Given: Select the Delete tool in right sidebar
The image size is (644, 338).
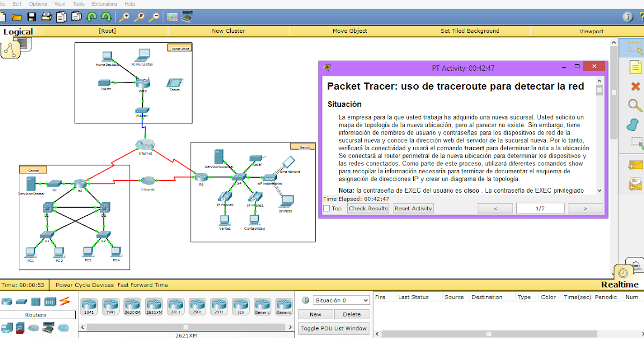Looking at the screenshot, I should [635, 86].
